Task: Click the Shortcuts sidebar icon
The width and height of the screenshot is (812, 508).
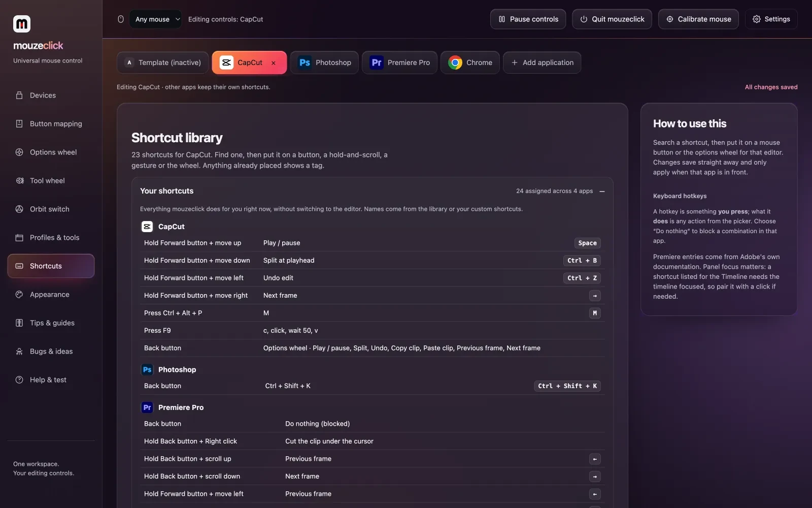Action: click(19, 266)
